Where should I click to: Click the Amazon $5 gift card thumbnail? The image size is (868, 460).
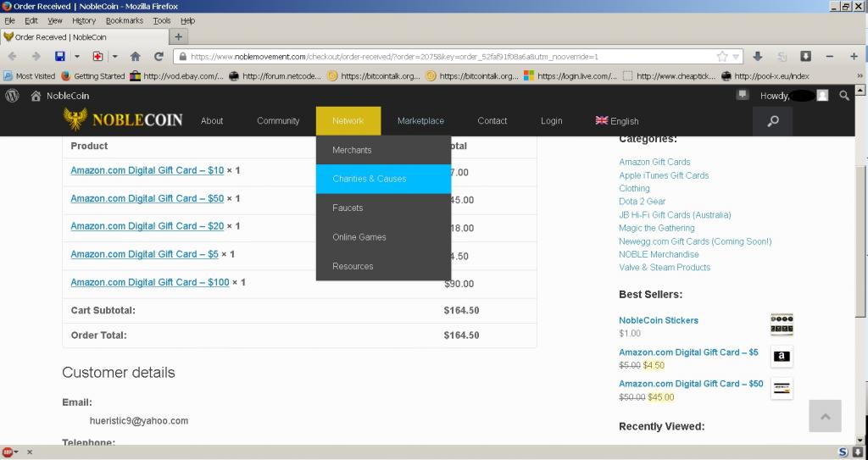pyautogui.click(x=782, y=357)
